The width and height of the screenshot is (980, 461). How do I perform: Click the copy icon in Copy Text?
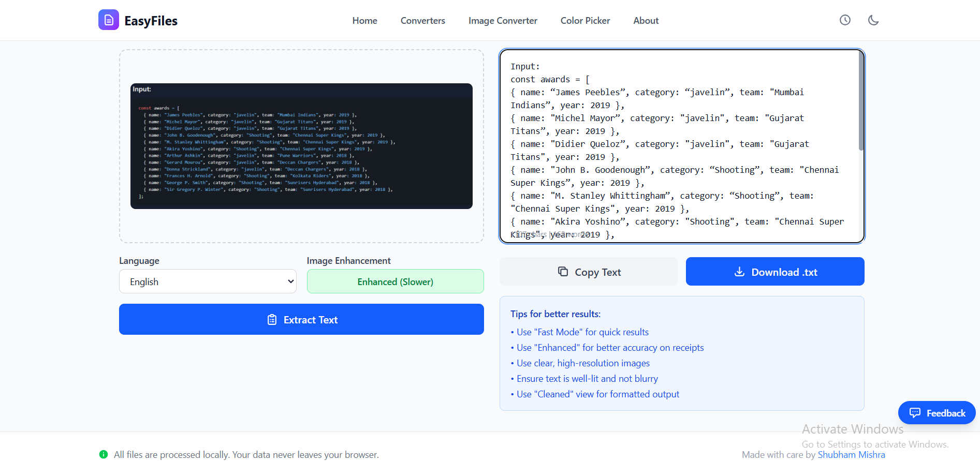(x=563, y=272)
